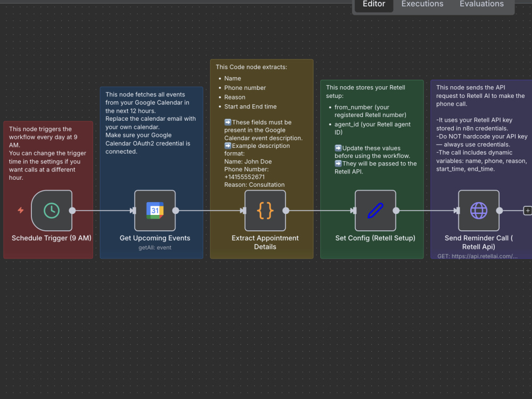Click output connector of Set Config node

click(396, 211)
